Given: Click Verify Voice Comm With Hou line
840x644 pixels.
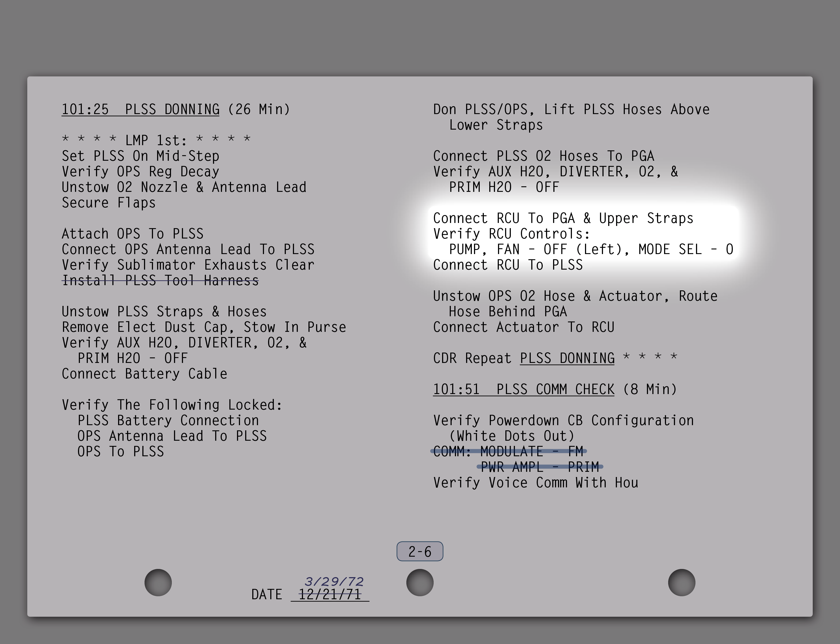Looking at the screenshot, I should 535,483.
